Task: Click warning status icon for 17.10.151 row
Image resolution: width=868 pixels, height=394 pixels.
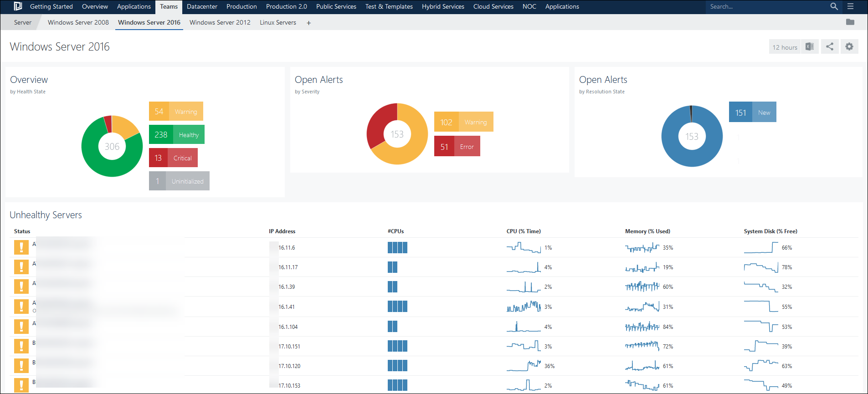Action: click(21, 346)
